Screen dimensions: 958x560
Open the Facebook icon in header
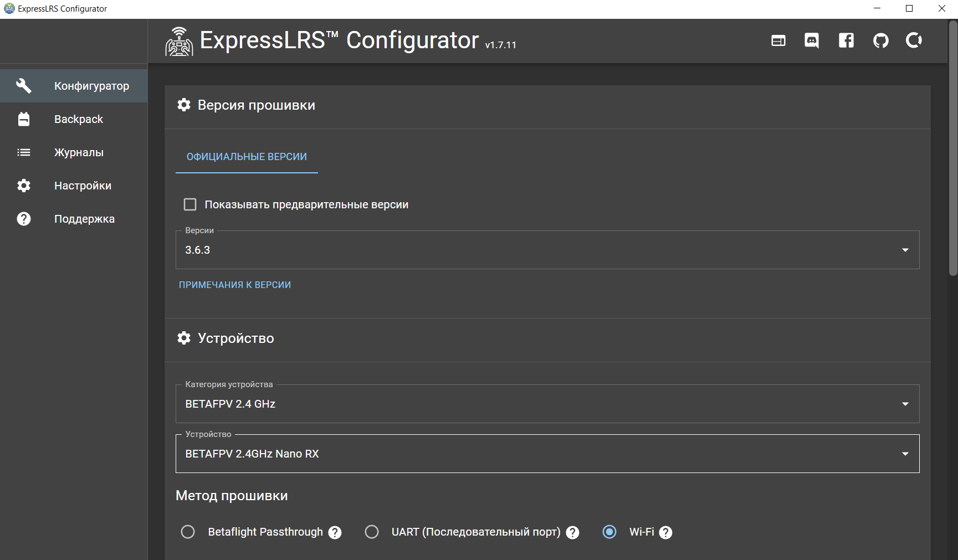tap(846, 40)
